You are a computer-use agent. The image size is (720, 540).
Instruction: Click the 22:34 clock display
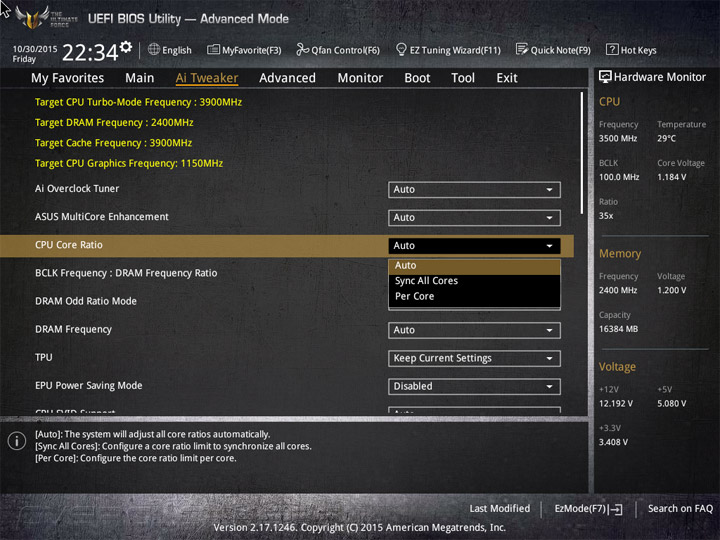pyautogui.click(x=90, y=53)
